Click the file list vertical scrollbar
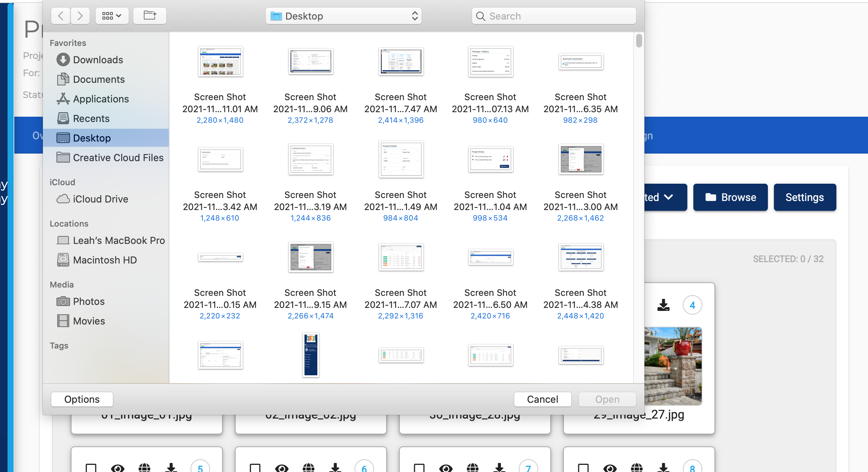Image resolution: width=868 pixels, height=472 pixels. tap(639, 41)
